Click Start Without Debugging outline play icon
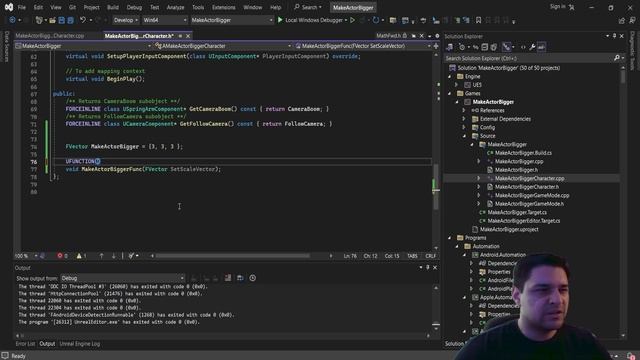This screenshot has width=640, height=360. click(x=352, y=20)
